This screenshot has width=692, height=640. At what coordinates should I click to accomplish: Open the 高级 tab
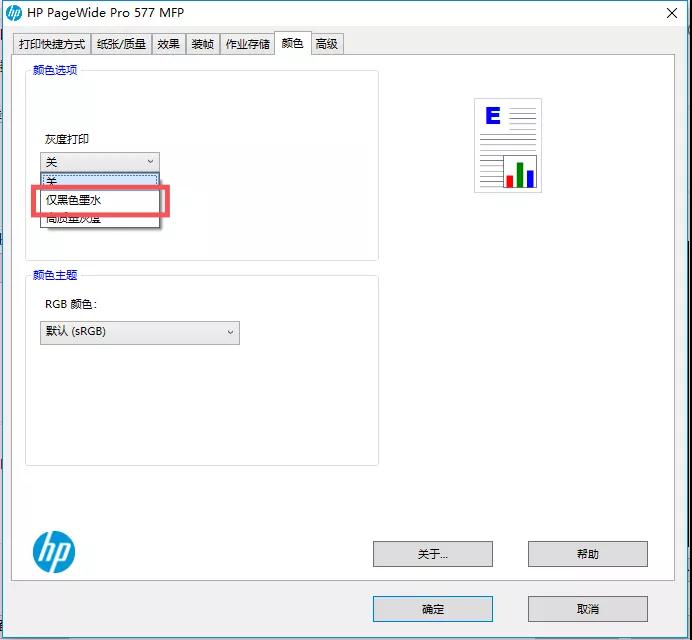327,44
